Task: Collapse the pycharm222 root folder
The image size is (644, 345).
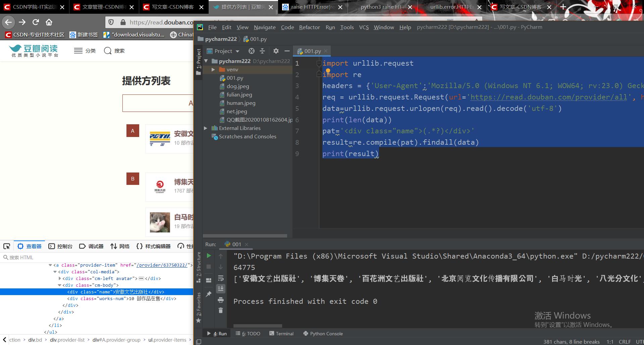Action: coord(206,61)
